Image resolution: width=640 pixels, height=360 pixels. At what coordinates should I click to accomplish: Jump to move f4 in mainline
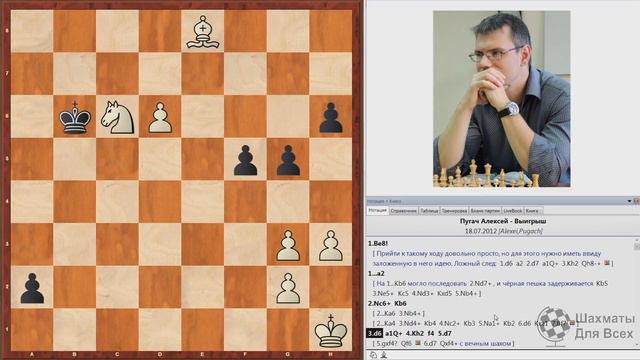coord(431,333)
